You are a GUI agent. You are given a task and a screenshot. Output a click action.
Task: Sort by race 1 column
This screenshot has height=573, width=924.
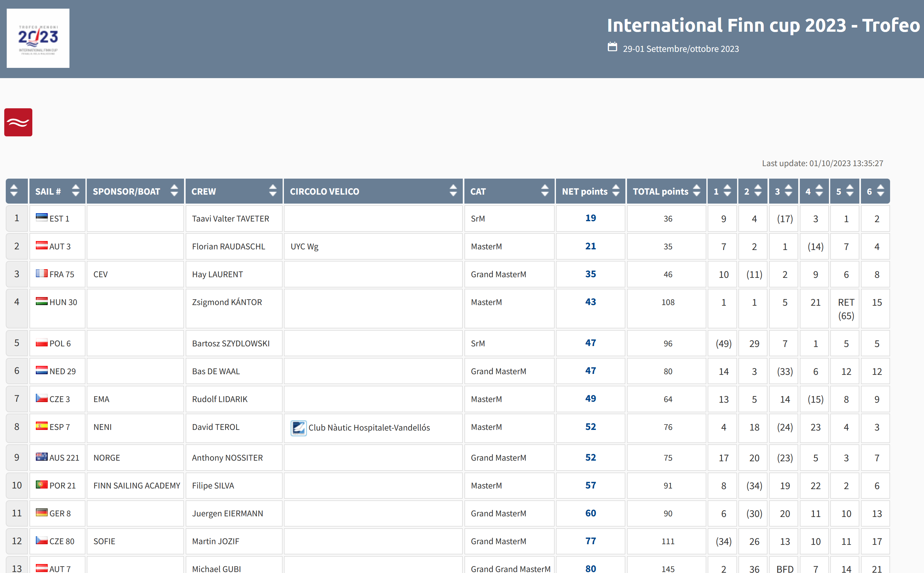coord(727,190)
